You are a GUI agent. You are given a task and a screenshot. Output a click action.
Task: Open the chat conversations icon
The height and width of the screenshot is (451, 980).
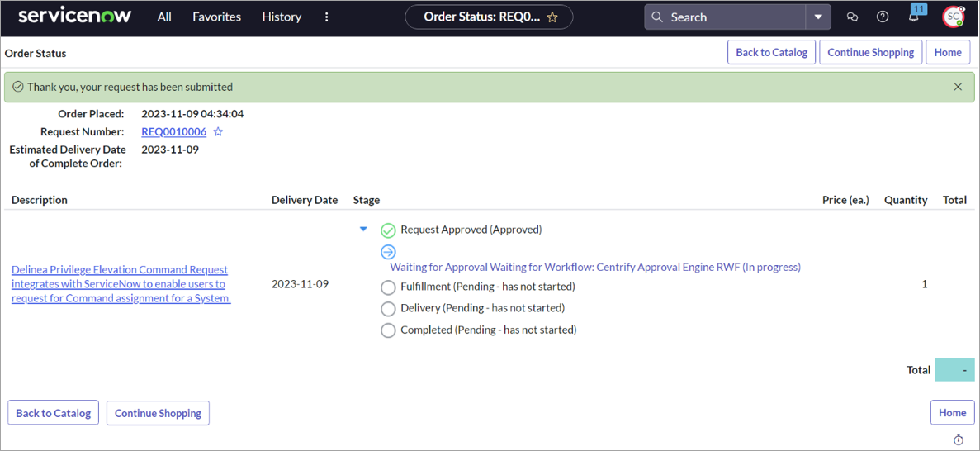852,17
